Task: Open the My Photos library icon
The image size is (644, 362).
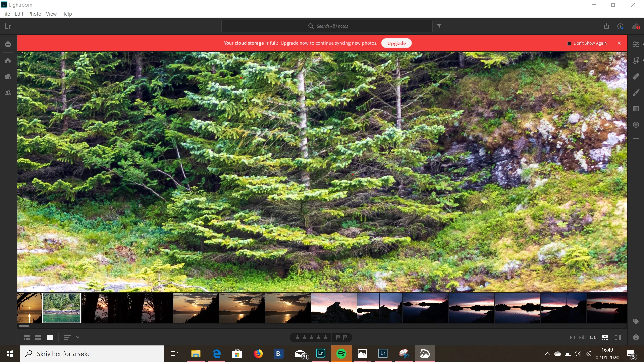Action: (x=8, y=77)
